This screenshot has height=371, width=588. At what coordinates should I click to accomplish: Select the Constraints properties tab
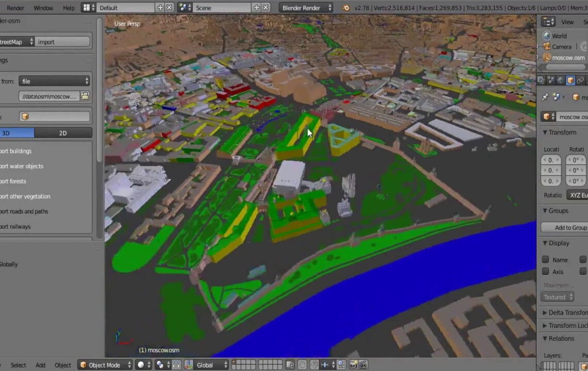point(580,81)
